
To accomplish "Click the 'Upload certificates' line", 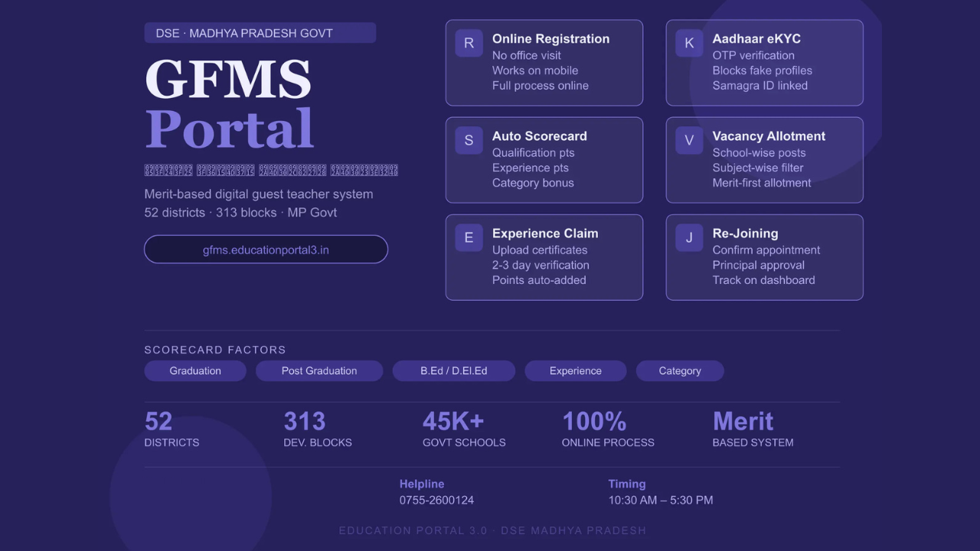I will pos(540,249).
